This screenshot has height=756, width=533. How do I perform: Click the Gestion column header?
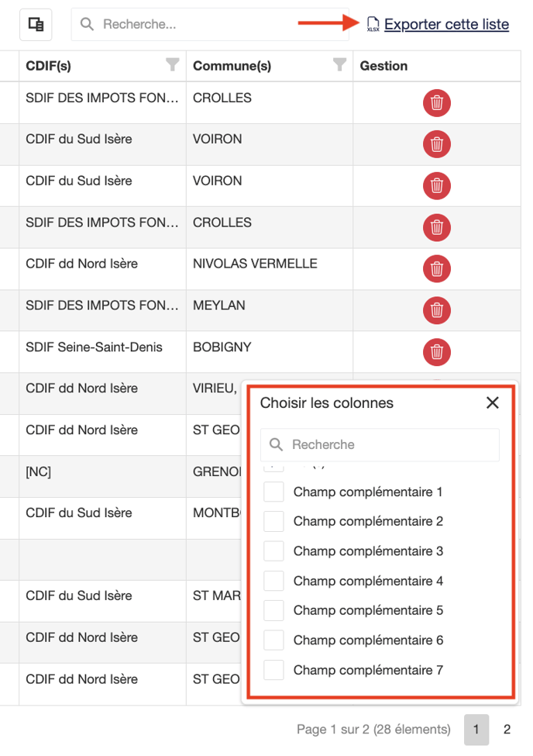(383, 66)
